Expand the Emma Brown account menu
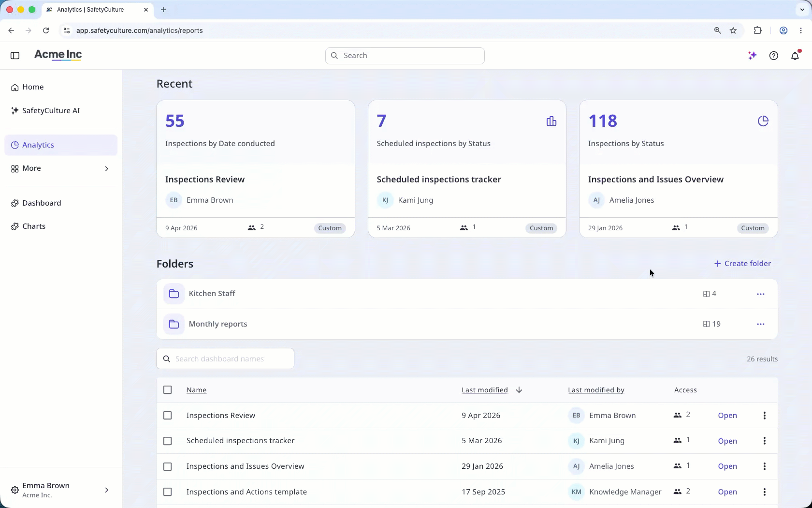812x508 pixels. tap(61, 490)
